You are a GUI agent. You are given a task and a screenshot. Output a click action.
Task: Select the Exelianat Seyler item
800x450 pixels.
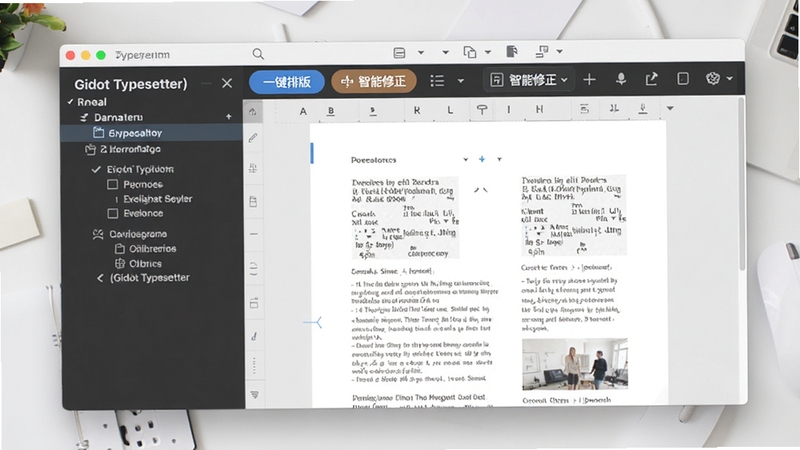(158, 199)
